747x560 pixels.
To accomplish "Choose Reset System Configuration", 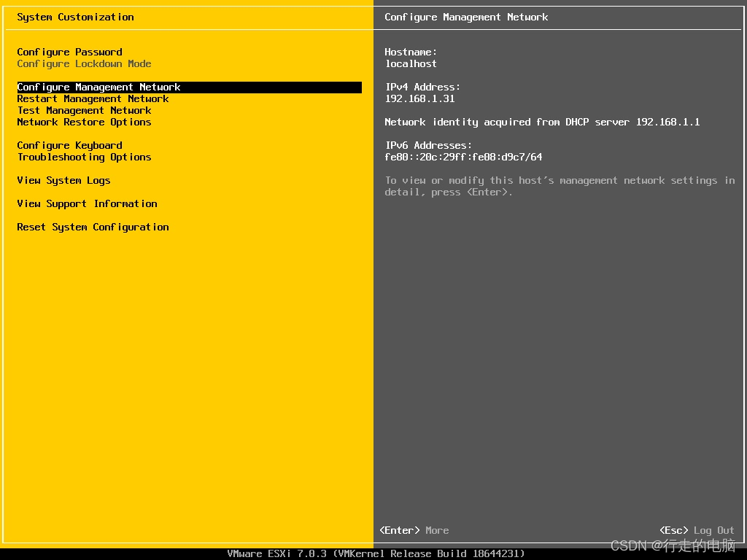I will pos(93,227).
